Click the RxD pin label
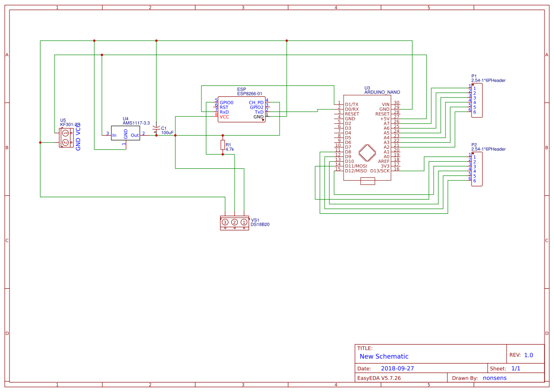 coord(224,112)
